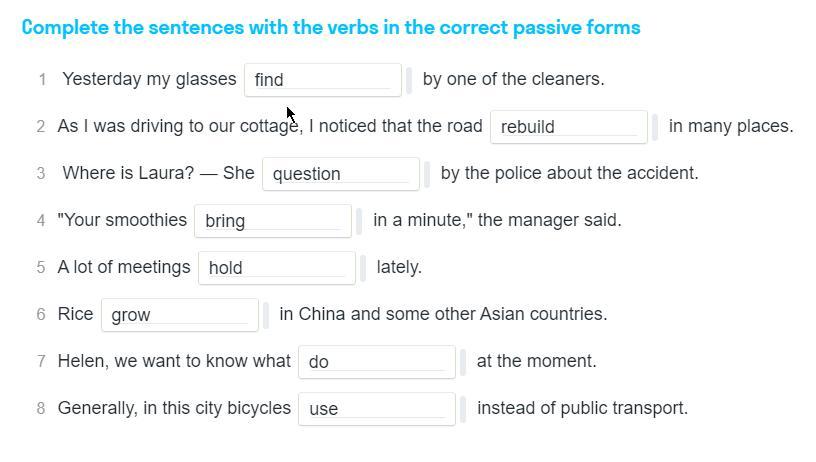Click the 'rebuild' answer field in sentence 2
This screenshot has height=462, width=816.
coord(568,127)
